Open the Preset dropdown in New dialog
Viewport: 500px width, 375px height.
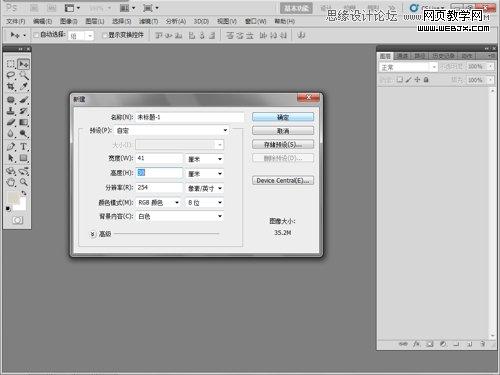click(172, 130)
